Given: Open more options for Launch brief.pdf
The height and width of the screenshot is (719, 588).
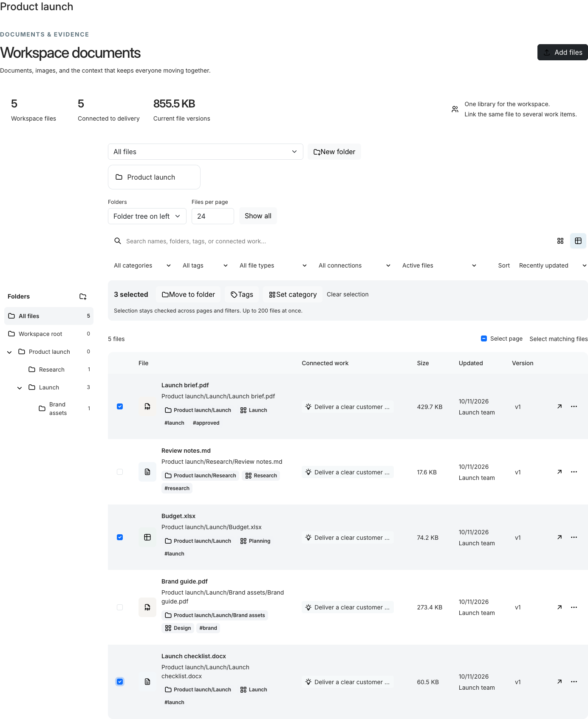Looking at the screenshot, I should point(574,406).
